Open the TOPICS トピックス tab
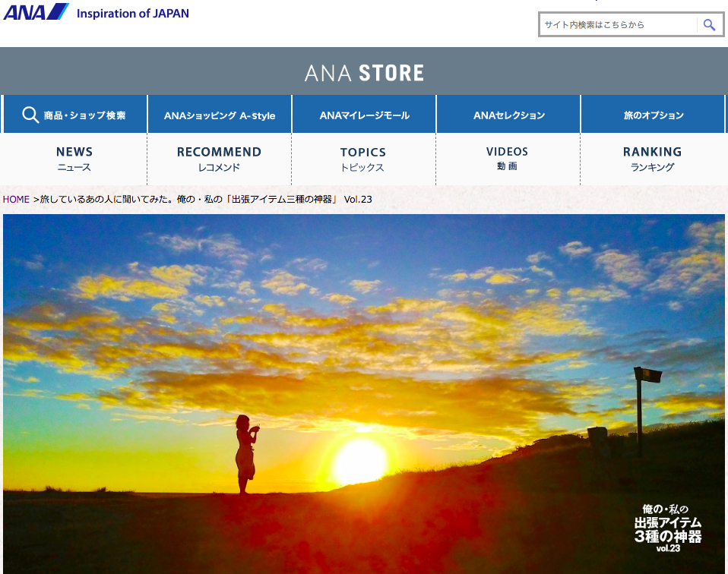The height and width of the screenshot is (574, 728). [x=363, y=159]
